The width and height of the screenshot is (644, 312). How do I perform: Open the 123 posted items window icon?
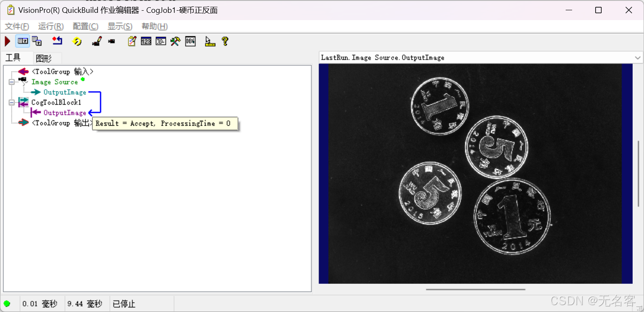coord(146,41)
